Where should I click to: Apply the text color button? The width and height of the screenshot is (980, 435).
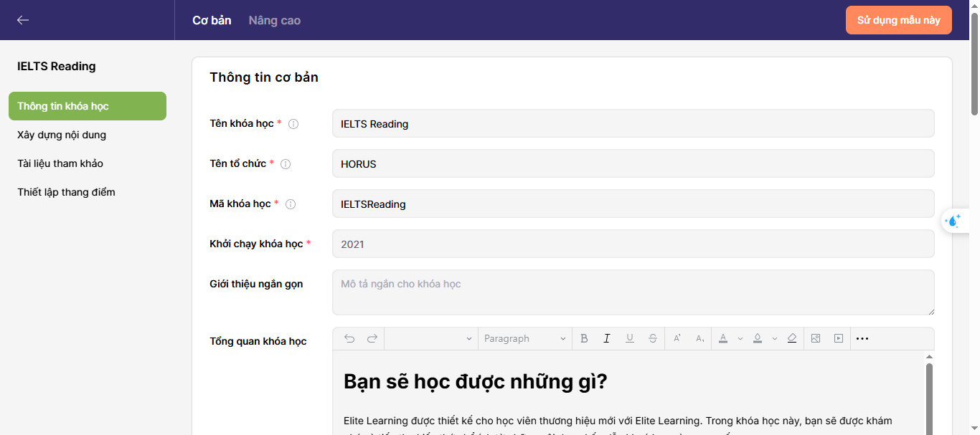point(723,338)
